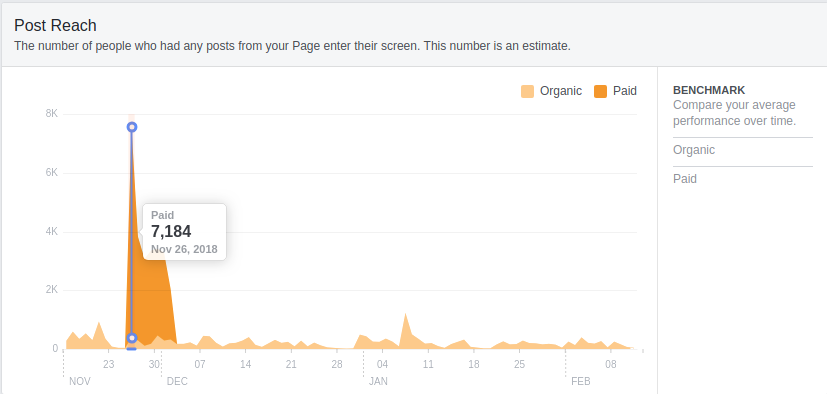Click the 23 date axis label
This screenshot has width=827, height=394.
point(108,364)
